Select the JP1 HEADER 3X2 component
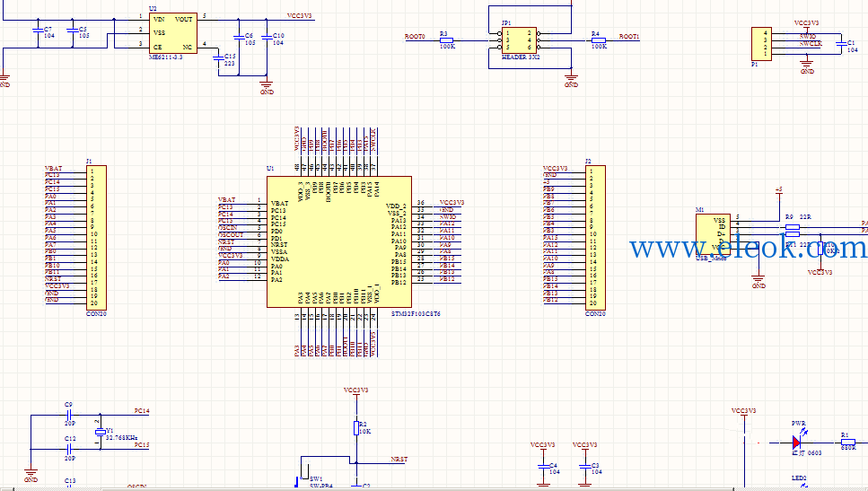The image size is (868, 491). pyautogui.click(x=519, y=40)
